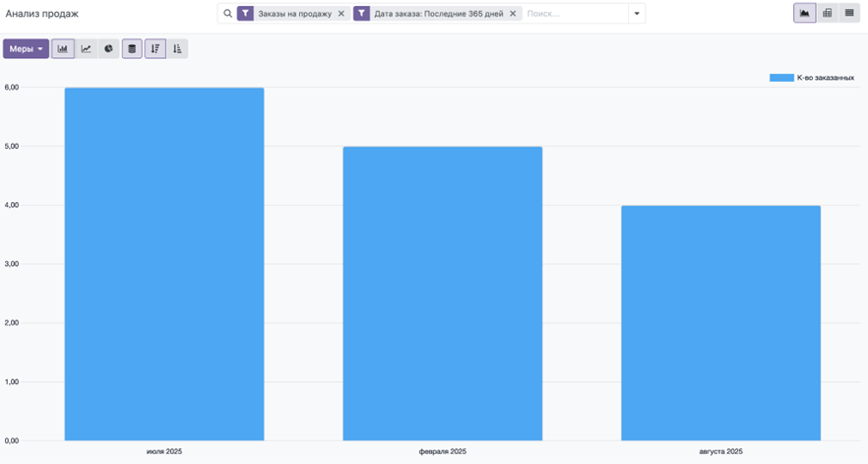Switch to pivot table view
This screenshot has width=868, height=464.
click(x=827, y=14)
